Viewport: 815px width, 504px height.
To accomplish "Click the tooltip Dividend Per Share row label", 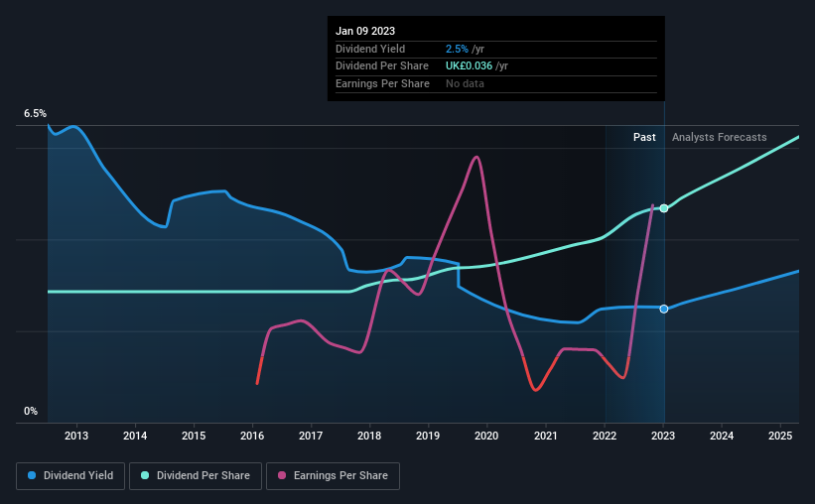I will pos(382,66).
